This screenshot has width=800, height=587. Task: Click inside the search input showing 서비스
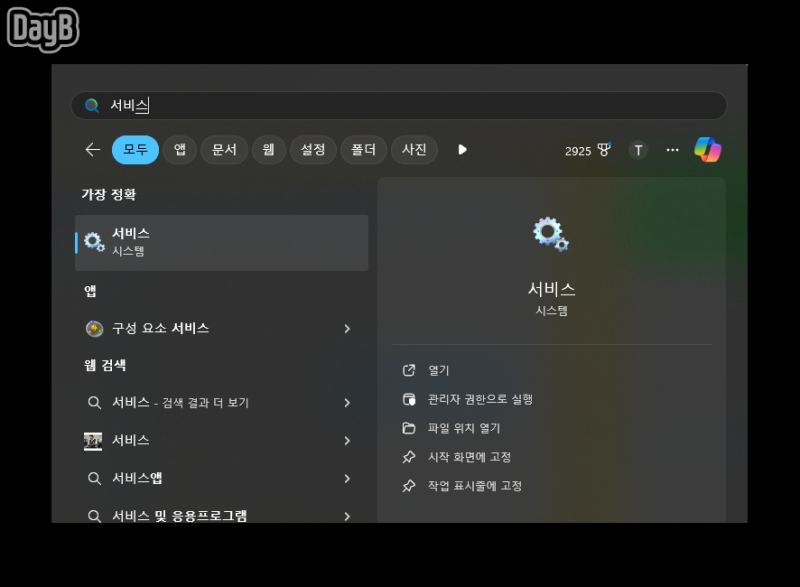tap(200, 105)
